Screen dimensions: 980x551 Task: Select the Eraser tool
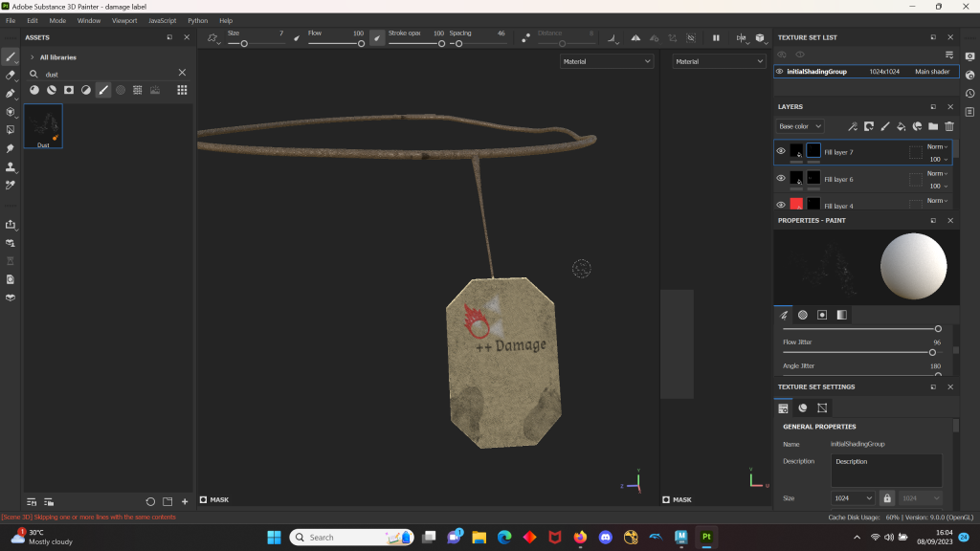coord(11,76)
